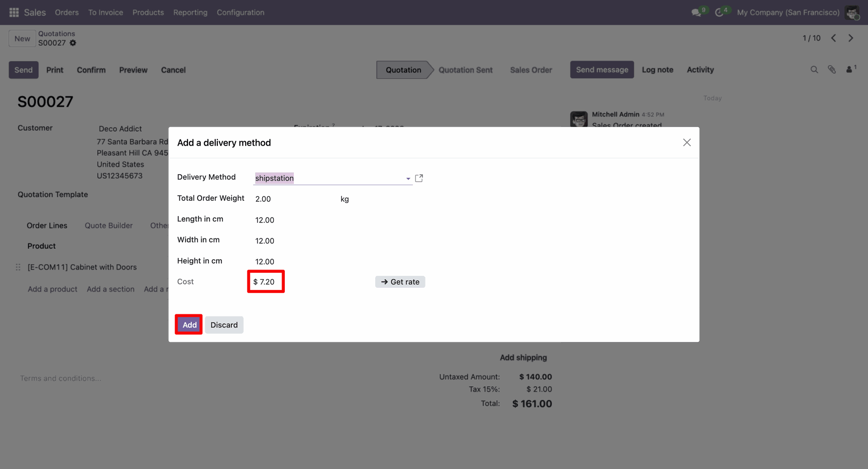Click the $ 140.00 untaxed amount
This screenshot has height=469, width=868.
pos(536,377)
